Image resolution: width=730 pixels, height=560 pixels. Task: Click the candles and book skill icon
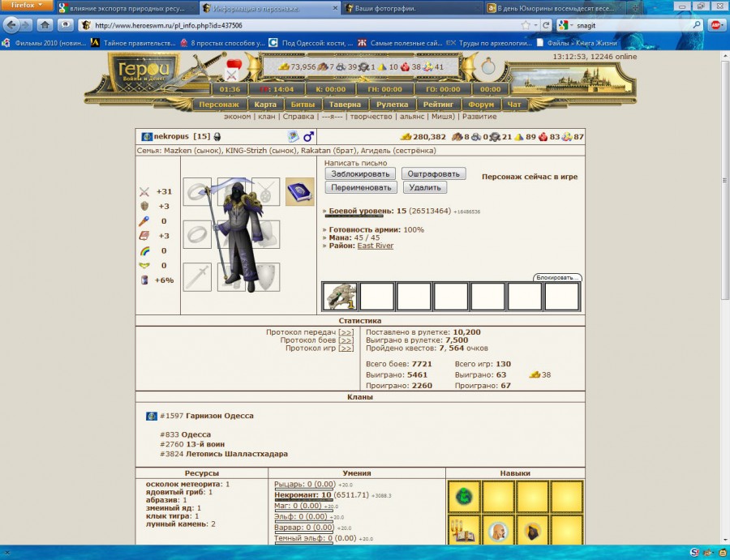(464, 531)
